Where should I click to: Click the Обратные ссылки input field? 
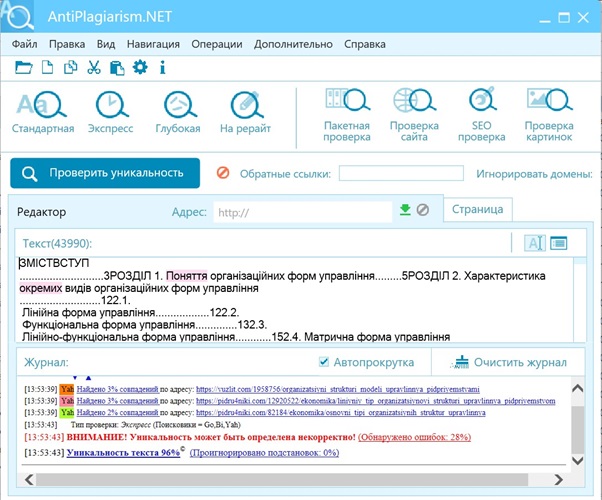tap(401, 173)
